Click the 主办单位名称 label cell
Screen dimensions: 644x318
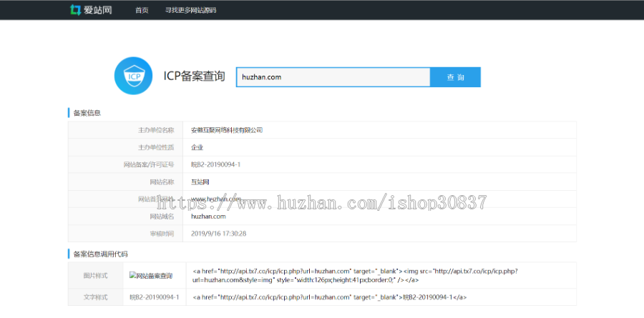coord(125,130)
